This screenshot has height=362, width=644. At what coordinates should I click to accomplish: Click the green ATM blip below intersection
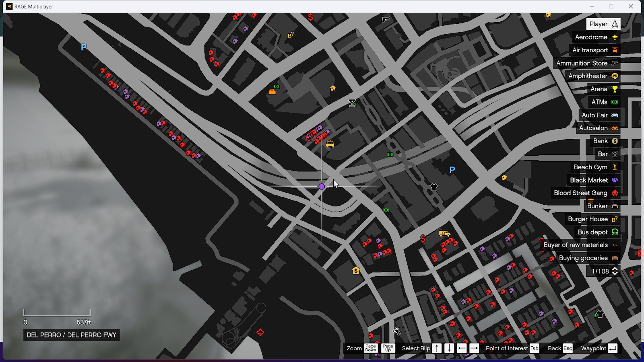click(x=386, y=210)
